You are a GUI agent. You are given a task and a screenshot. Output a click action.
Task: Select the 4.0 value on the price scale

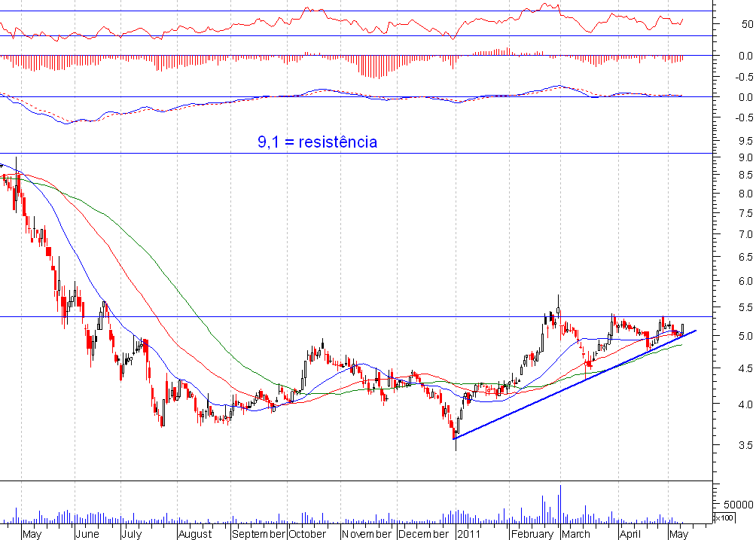(745, 404)
